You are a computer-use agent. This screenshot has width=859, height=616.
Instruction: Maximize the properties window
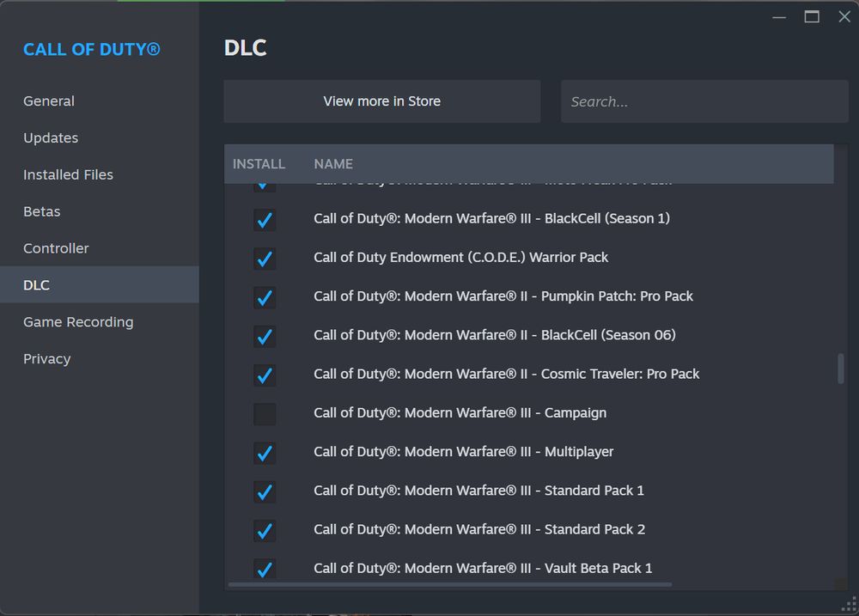[812, 17]
